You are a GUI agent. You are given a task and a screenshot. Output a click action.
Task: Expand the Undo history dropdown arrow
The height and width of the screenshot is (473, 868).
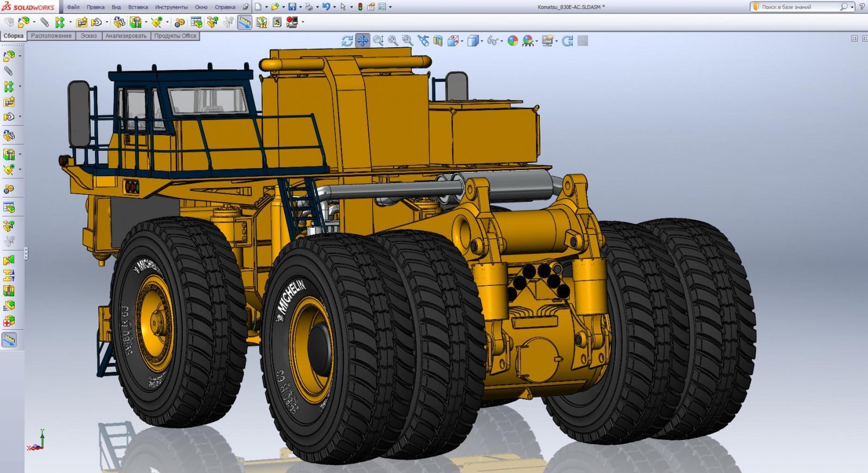tap(334, 8)
